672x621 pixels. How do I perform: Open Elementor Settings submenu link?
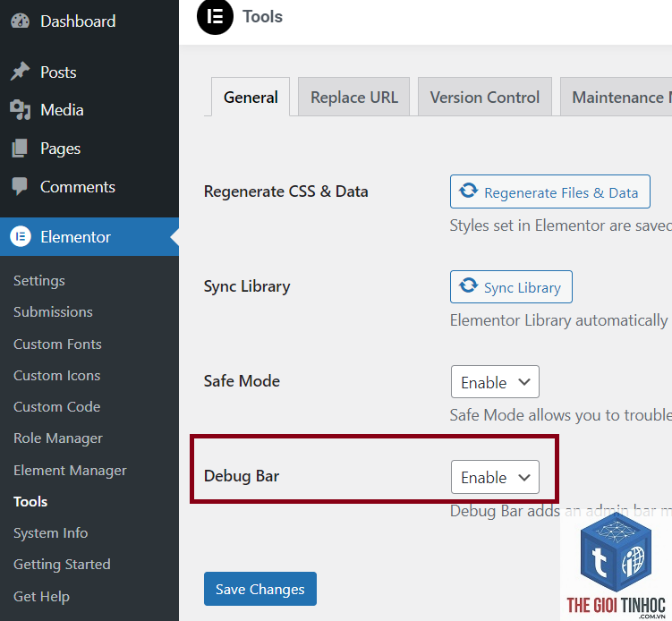tap(39, 281)
